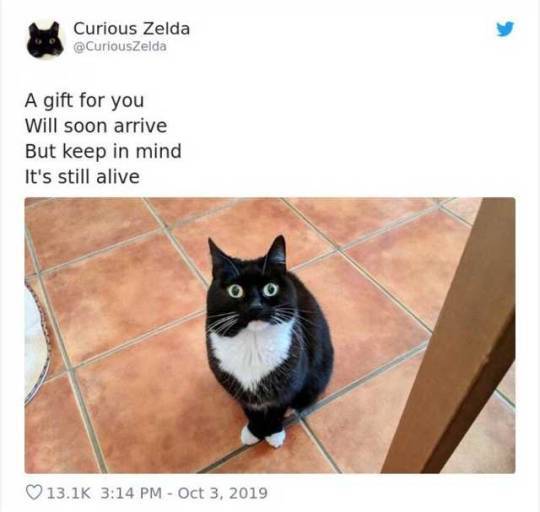Click the cat's long white whiskers
The height and width of the screenshot is (512, 540).
point(255,319)
